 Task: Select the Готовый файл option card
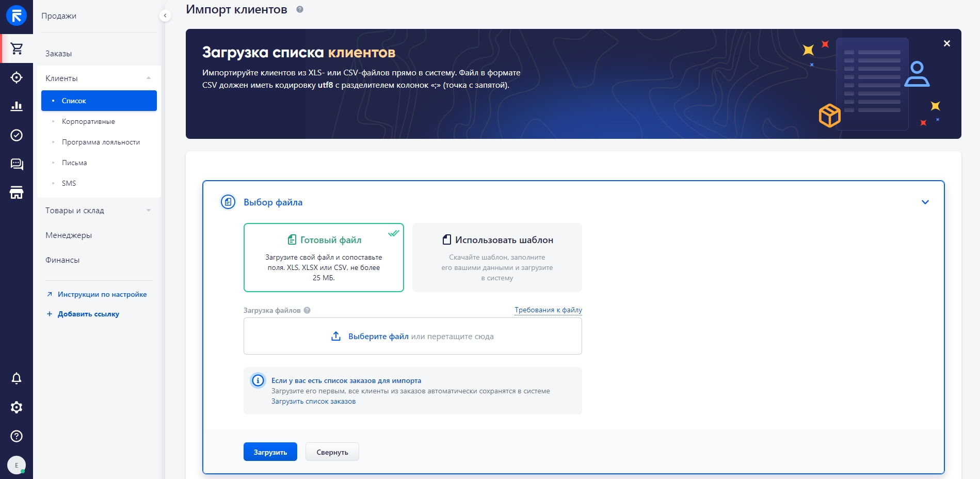[324, 258]
